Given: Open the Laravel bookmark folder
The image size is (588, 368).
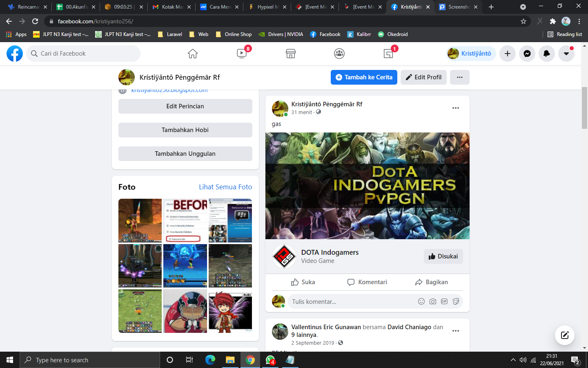Looking at the screenshot, I should coord(170,34).
